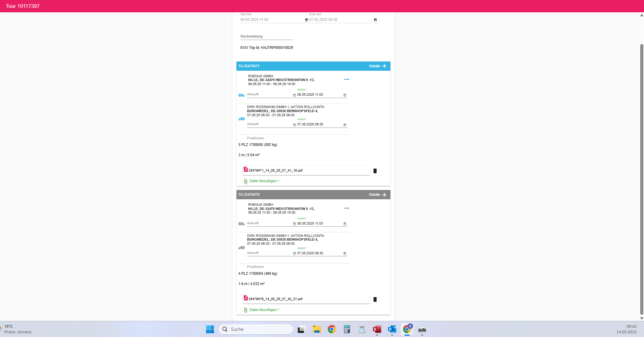Click the TA 25479479 header title
Screen dimensions: 644x337
pos(249,195)
